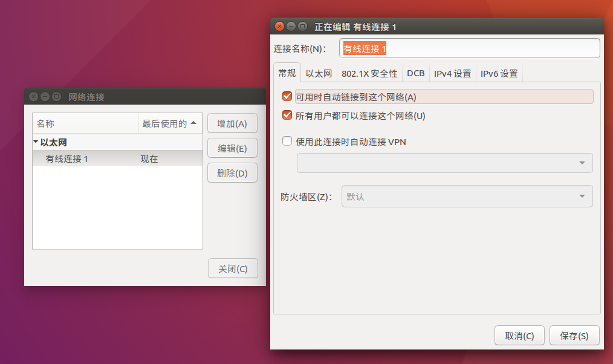Collapse the 以太网 tree group
Viewport: 613px width, 364px height.
(x=36, y=142)
